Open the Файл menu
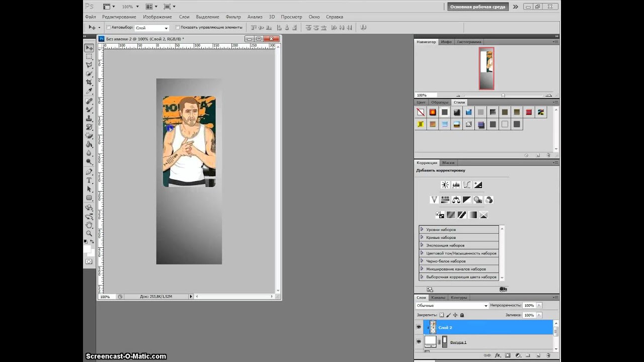This screenshot has width=644, height=362. coord(91,17)
